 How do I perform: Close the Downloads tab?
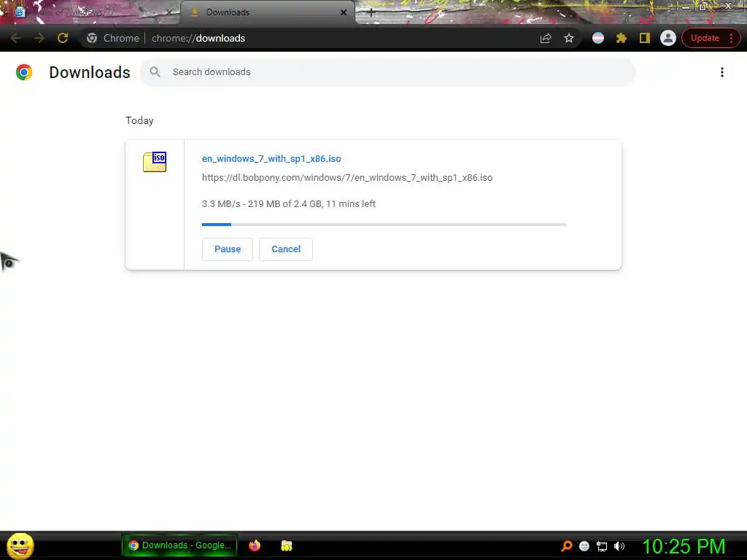[344, 13]
